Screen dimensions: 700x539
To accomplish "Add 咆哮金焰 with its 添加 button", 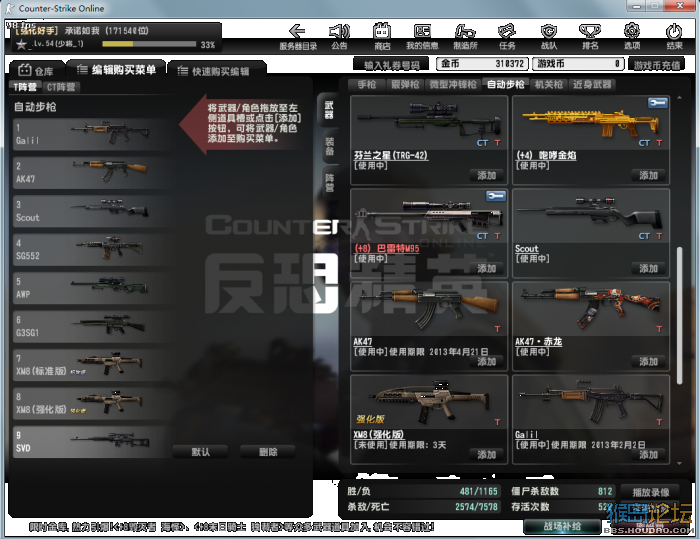I will click(x=649, y=175).
